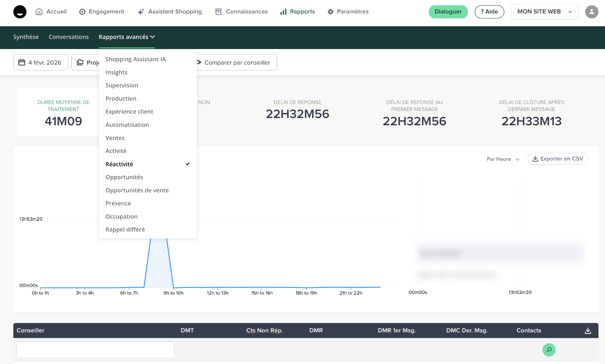
Task: Download table data with the download icon
Action: pyautogui.click(x=587, y=331)
